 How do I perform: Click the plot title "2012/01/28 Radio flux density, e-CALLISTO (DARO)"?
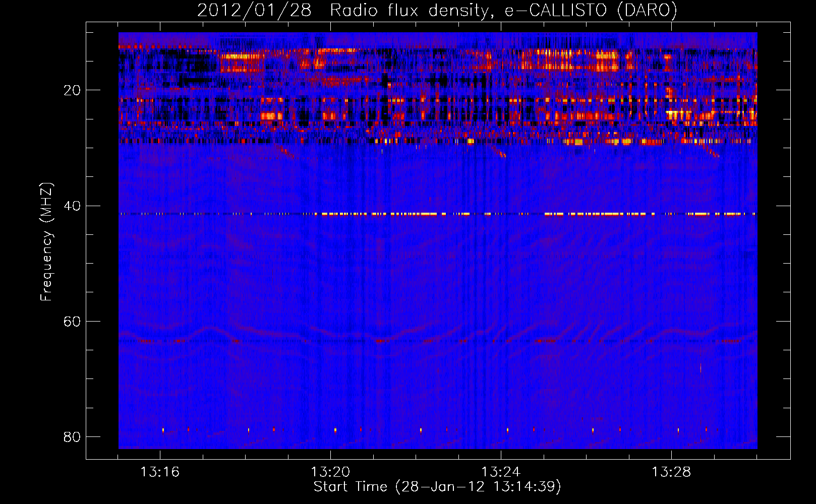tap(437, 10)
